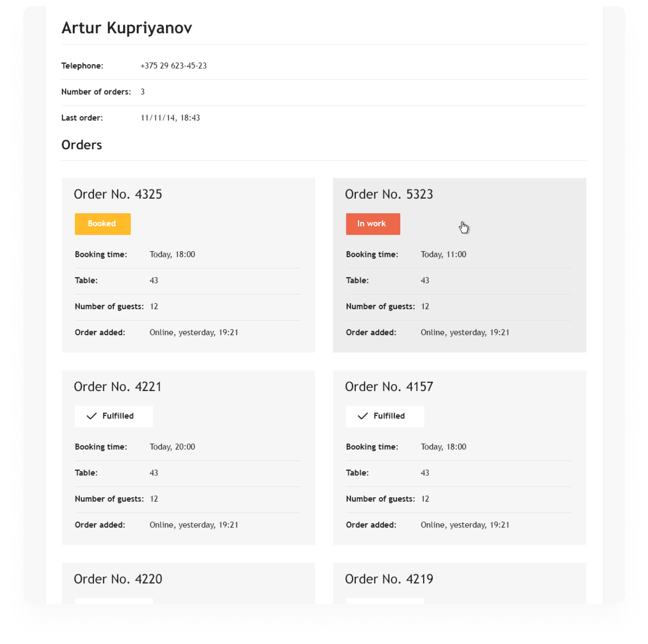The image size is (648, 644).
Task: Click telephone number +375 29 623-45-23
Action: coord(174,66)
